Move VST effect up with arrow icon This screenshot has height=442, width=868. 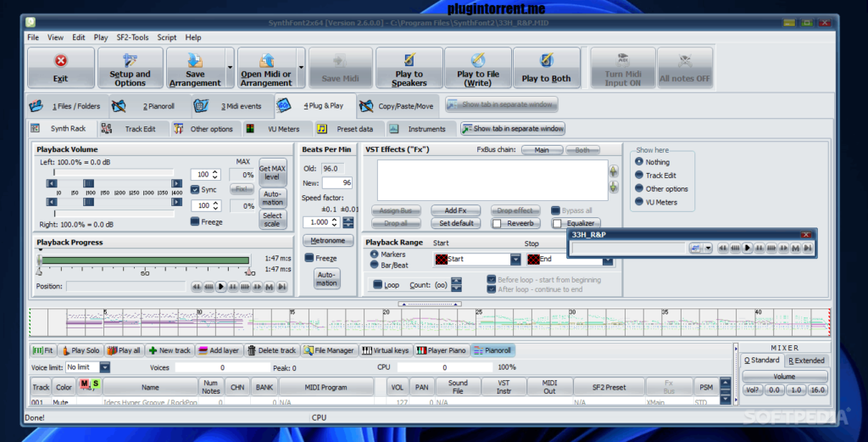click(x=614, y=171)
